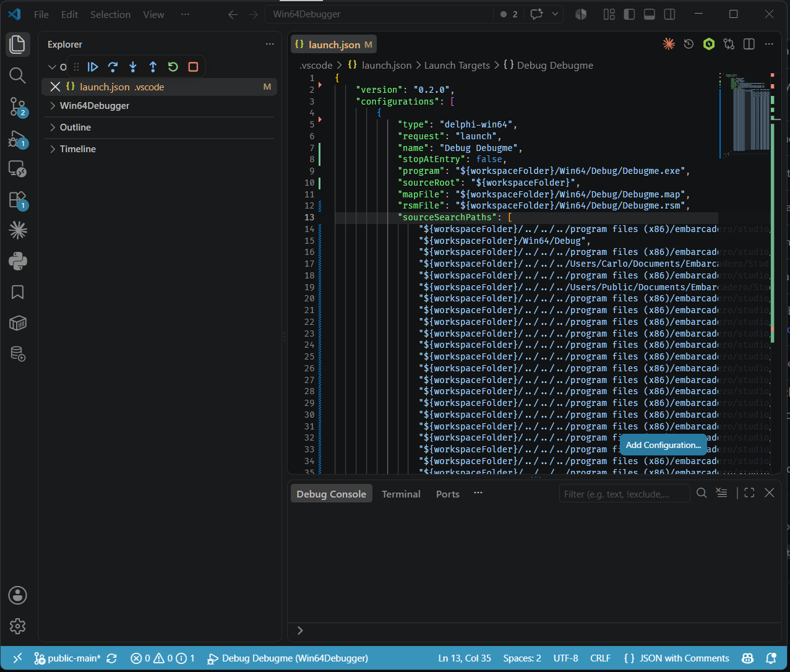The height and width of the screenshot is (672, 790).
Task: Expand the Outline section
Action: click(x=159, y=127)
